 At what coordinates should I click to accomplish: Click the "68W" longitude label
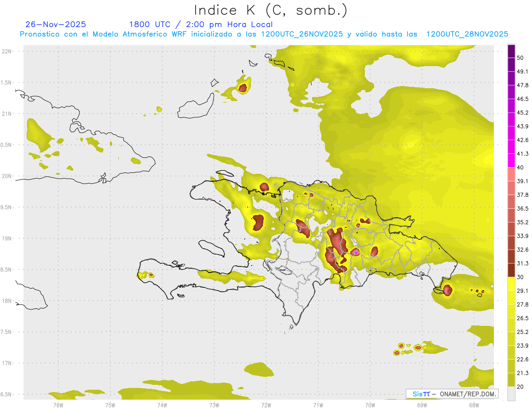[x=474, y=405]
